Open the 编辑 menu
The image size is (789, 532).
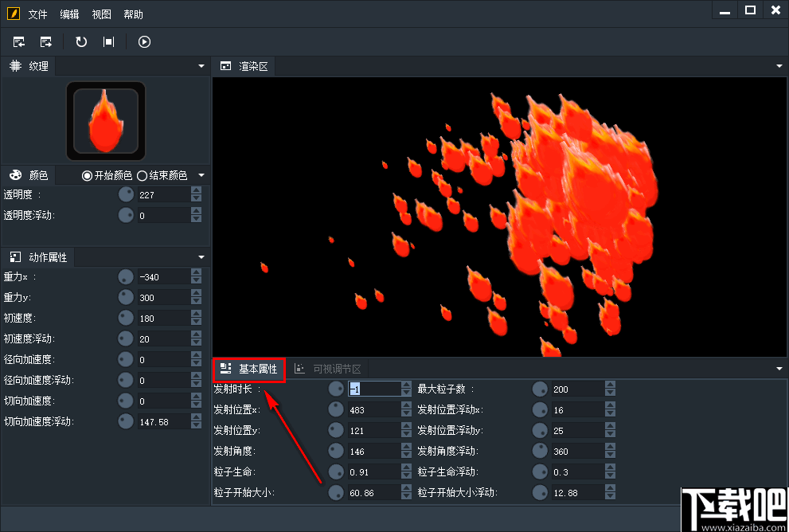(x=69, y=14)
